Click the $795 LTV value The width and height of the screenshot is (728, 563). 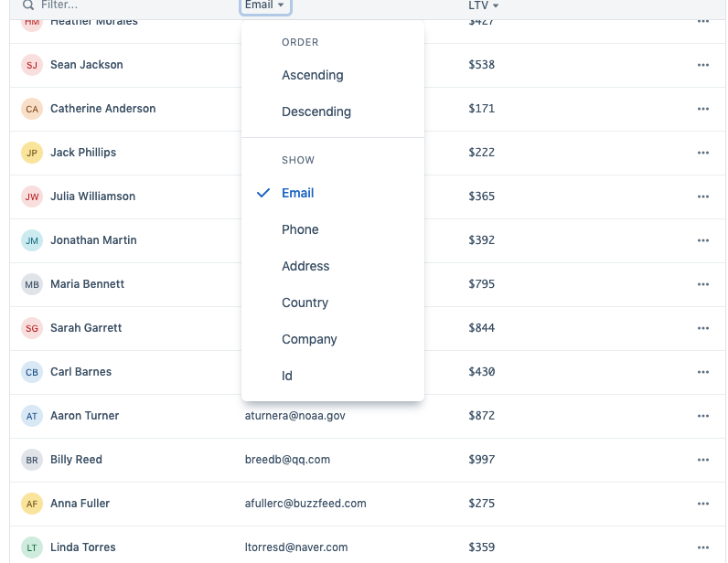pos(481,284)
